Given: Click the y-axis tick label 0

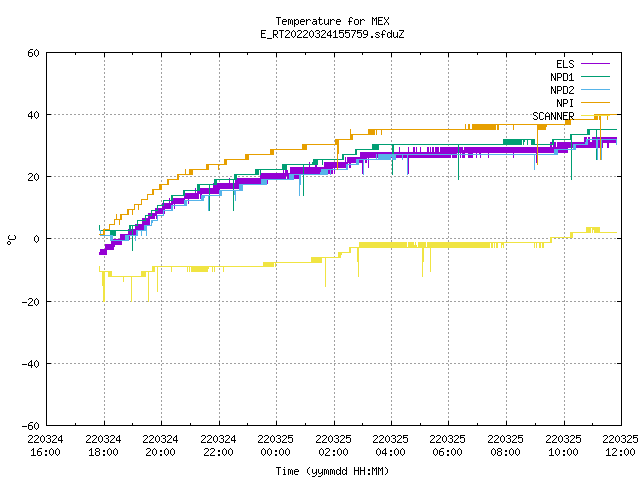Looking at the screenshot, I should click(x=36, y=239).
